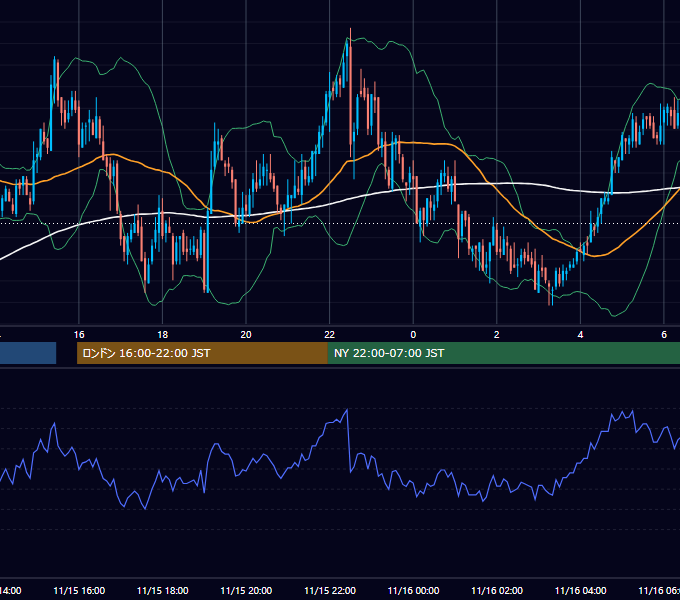Select the 11/15 16:00 time axis label

(79, 590)
